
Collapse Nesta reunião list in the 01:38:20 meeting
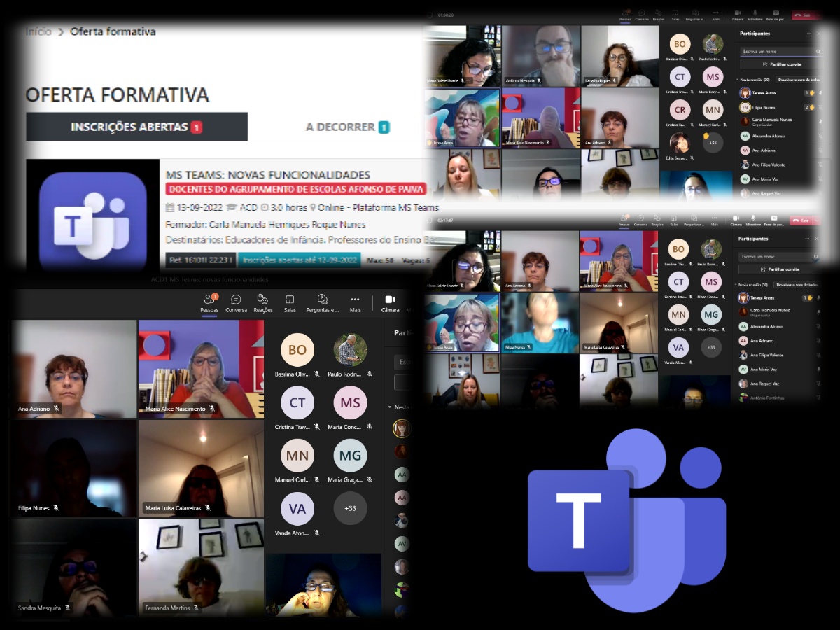[737, 80]
